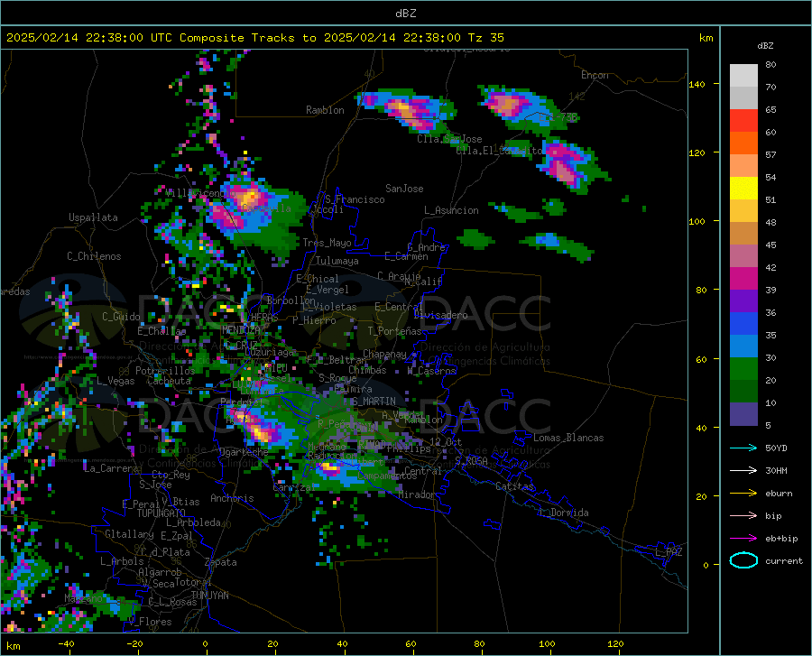The image size is (812, 656).
Task: Click the Mirador label
Action: 417,494
